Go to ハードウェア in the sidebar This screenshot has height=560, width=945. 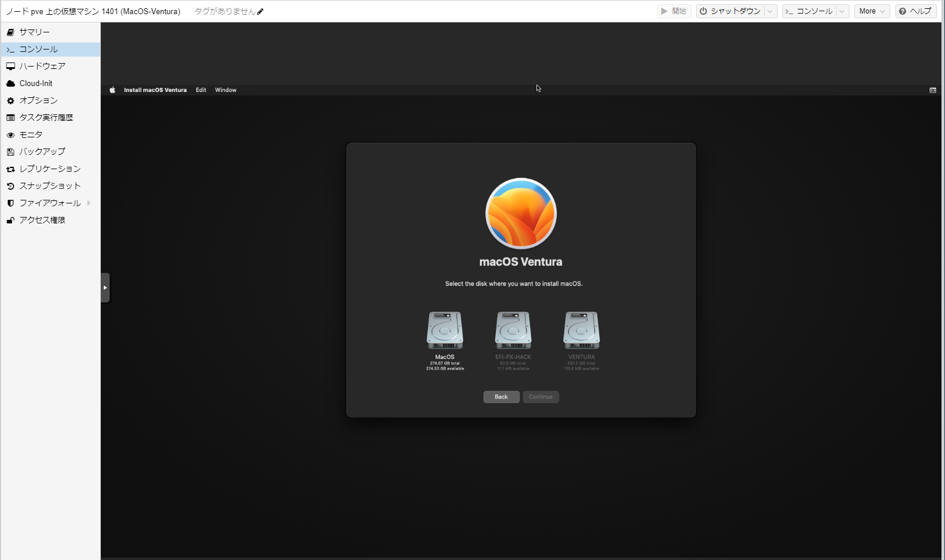point(42,66)
